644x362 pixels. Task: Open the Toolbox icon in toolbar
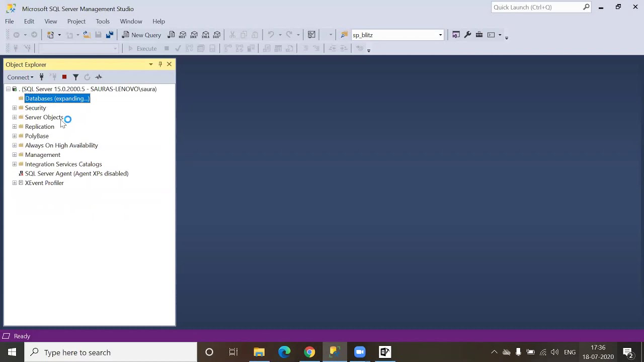pyautogui.click(x=479, y=35)
